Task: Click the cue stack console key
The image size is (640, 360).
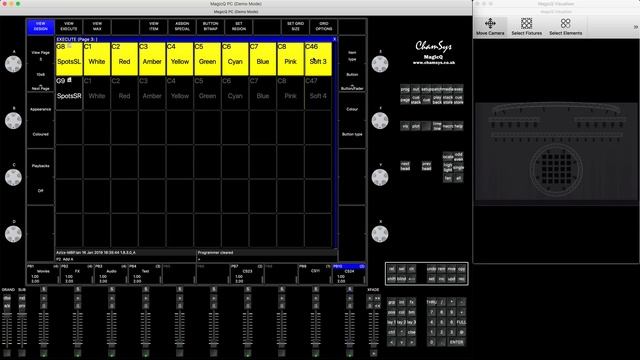Action: click(416, 100)
